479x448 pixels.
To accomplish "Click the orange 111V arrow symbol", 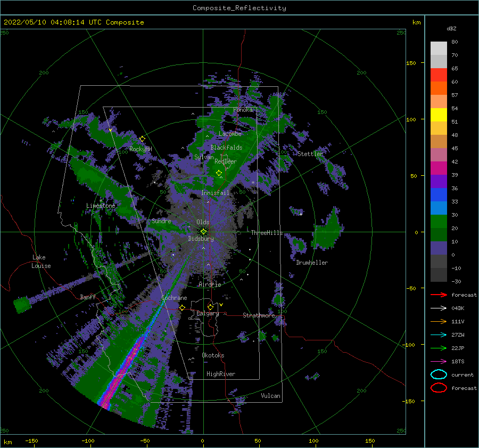I will (x=439, y=321).
